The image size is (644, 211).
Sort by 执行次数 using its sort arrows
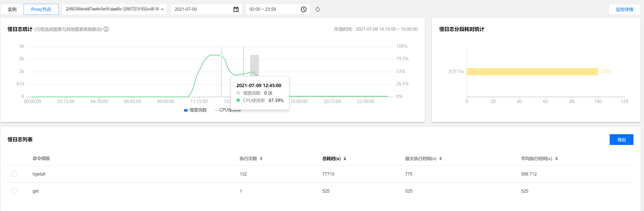(261, 159)
